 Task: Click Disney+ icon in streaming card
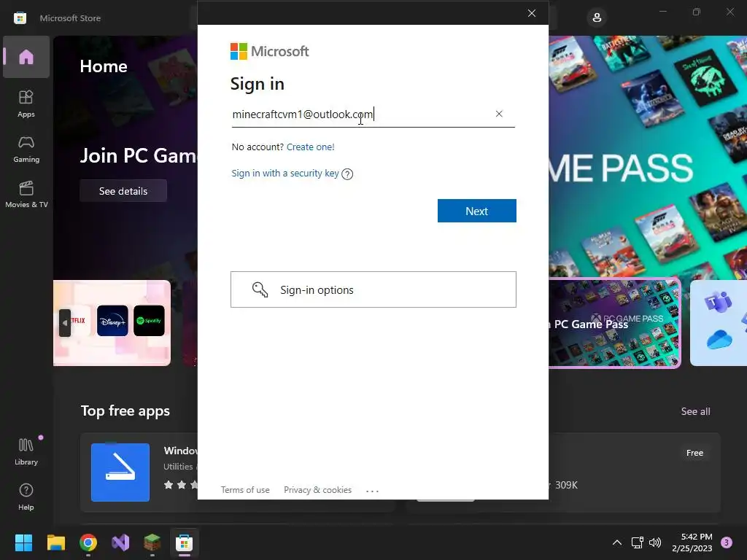tap(112, 321)
